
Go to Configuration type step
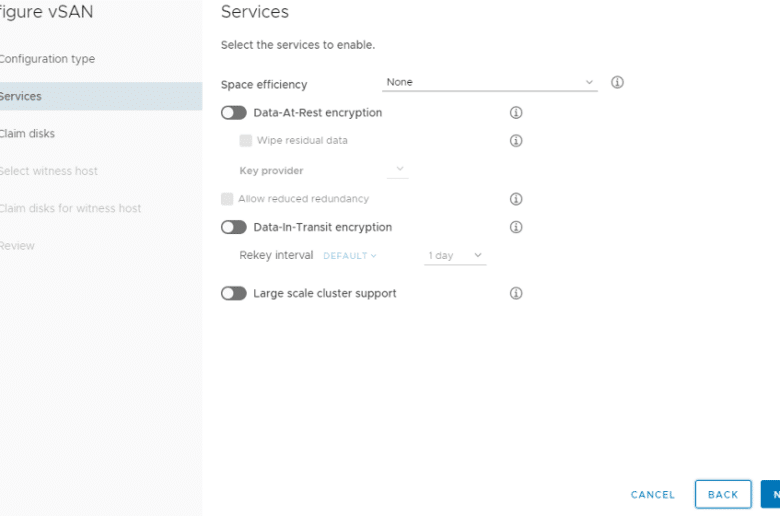pos(47,59)
